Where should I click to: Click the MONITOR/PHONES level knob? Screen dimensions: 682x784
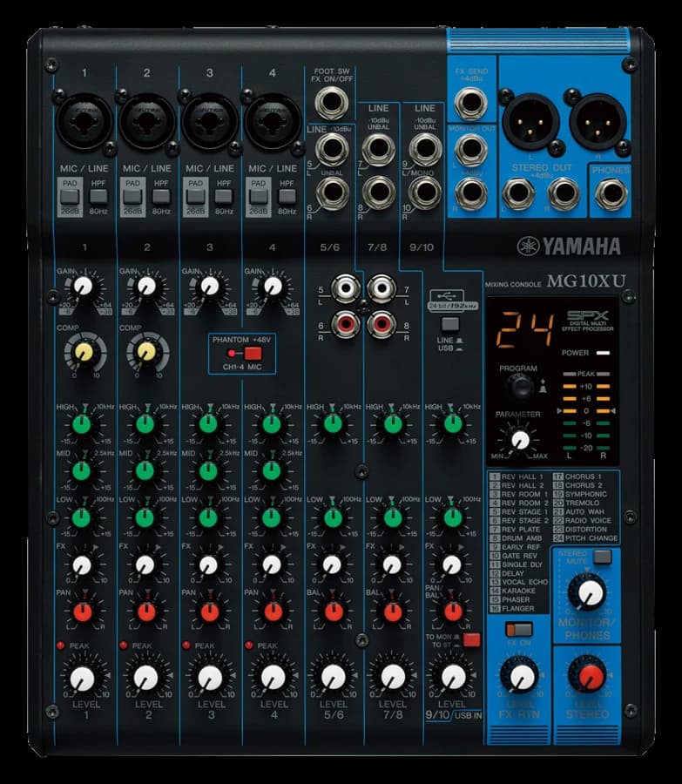click(590, 592)
